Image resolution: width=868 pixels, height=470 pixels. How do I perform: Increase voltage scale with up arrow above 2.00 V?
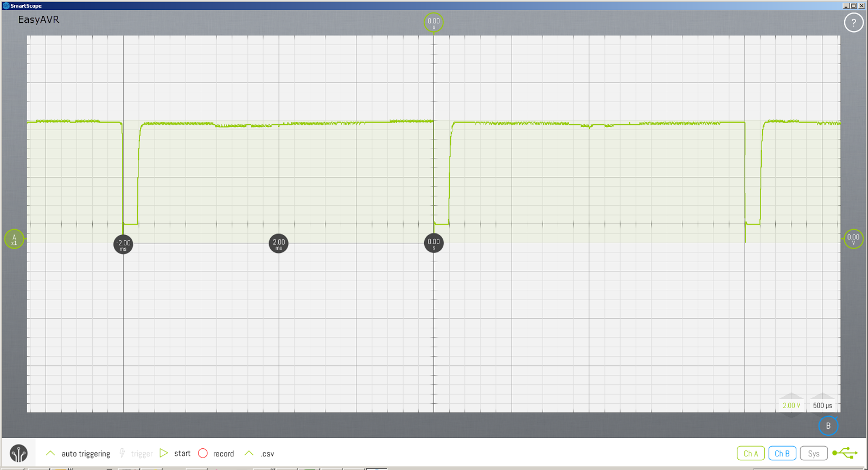[792, 396]
